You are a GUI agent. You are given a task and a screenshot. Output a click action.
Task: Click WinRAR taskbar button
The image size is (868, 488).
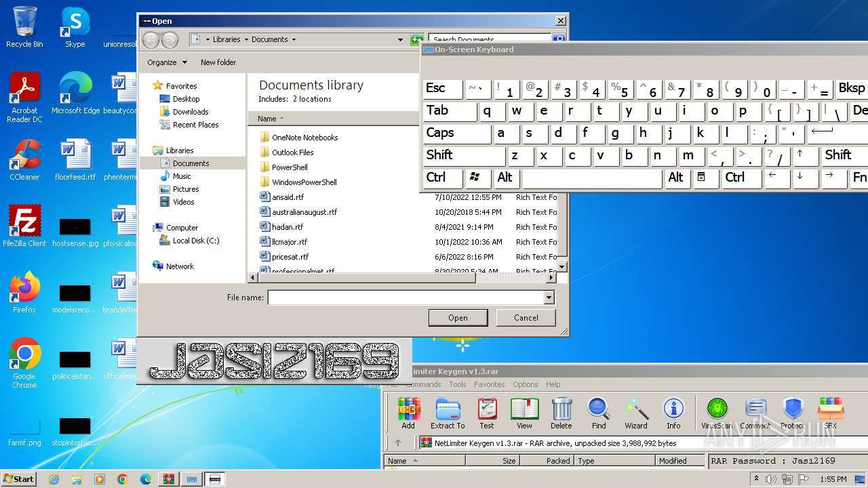[x=168, y=479]
